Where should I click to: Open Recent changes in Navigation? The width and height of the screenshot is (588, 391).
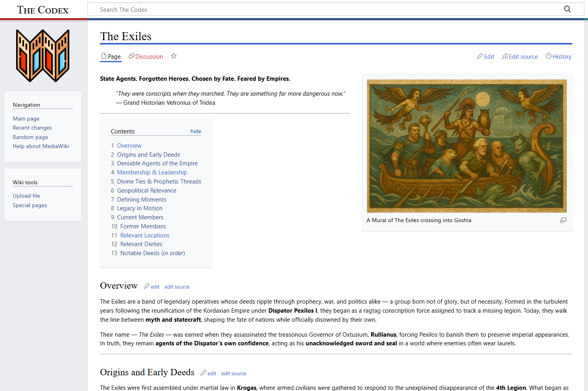32,128
